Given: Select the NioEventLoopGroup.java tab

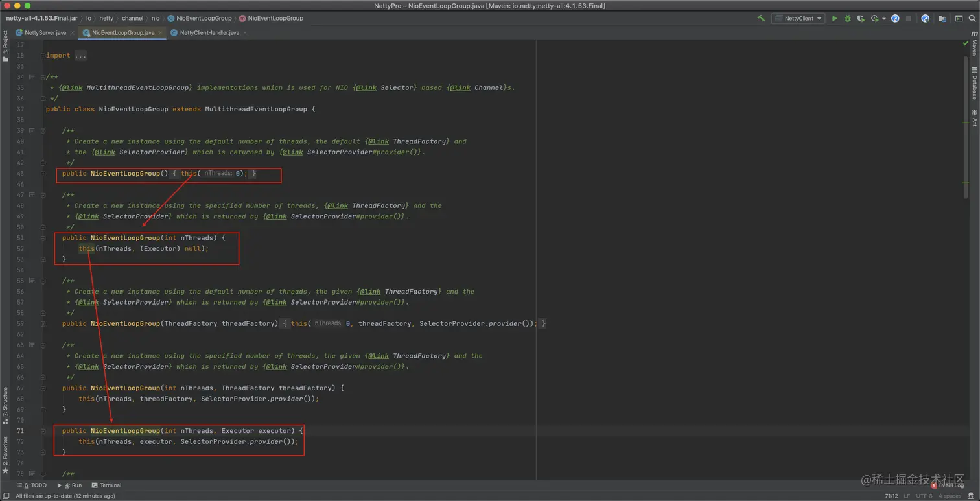Looking at the screenshot, I should point(123,32).
